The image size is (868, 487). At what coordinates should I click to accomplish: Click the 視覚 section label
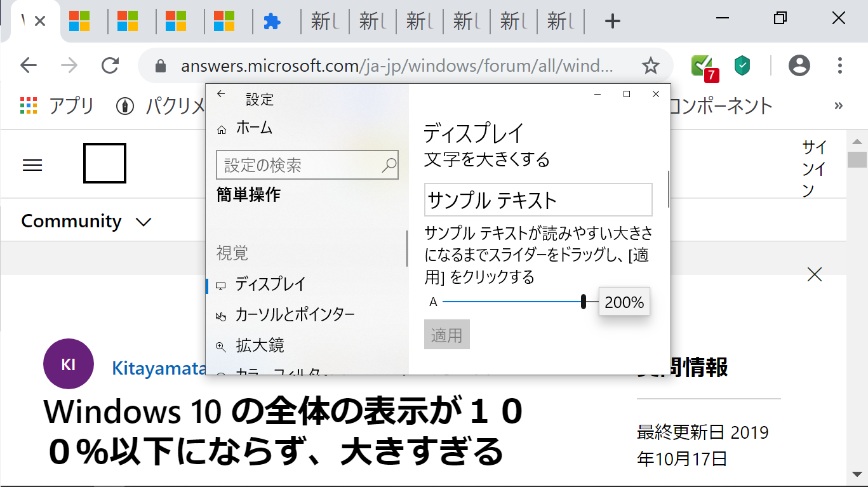click(x=232, y=253)
